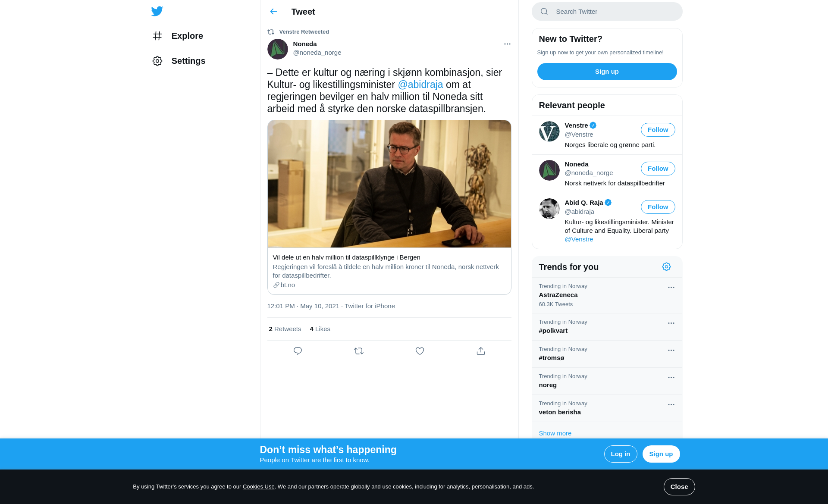Image resolution: width=828 pixels, height=504 pixels.
Task: Click the tweet timestamp 12:01 PM · May 10, 2021
Action: pyautogui.click(x=303, y=306)
